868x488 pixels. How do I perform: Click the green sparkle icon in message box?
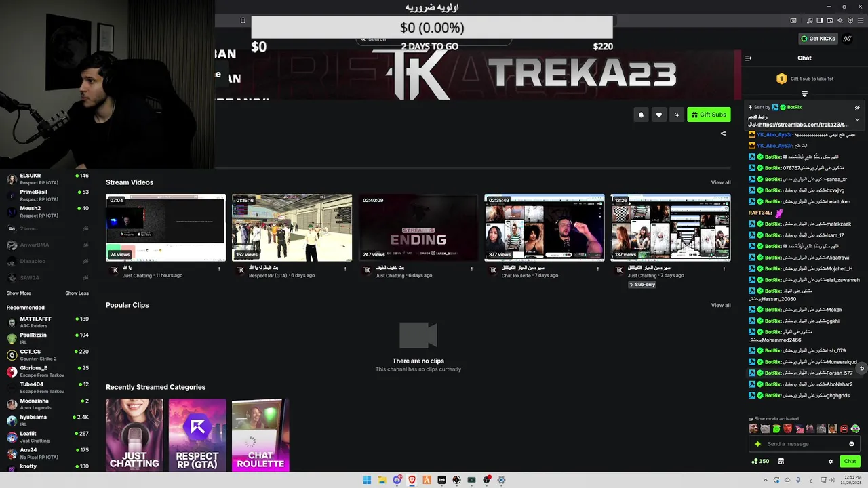tap(757, 444)
